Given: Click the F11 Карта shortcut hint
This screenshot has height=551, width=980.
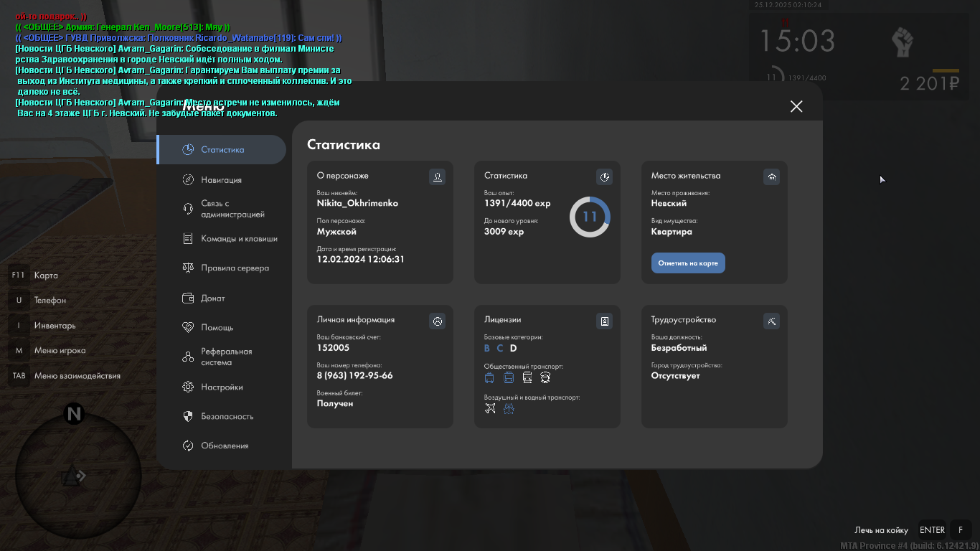Looking at the screenshot, I should coord(34,275).
